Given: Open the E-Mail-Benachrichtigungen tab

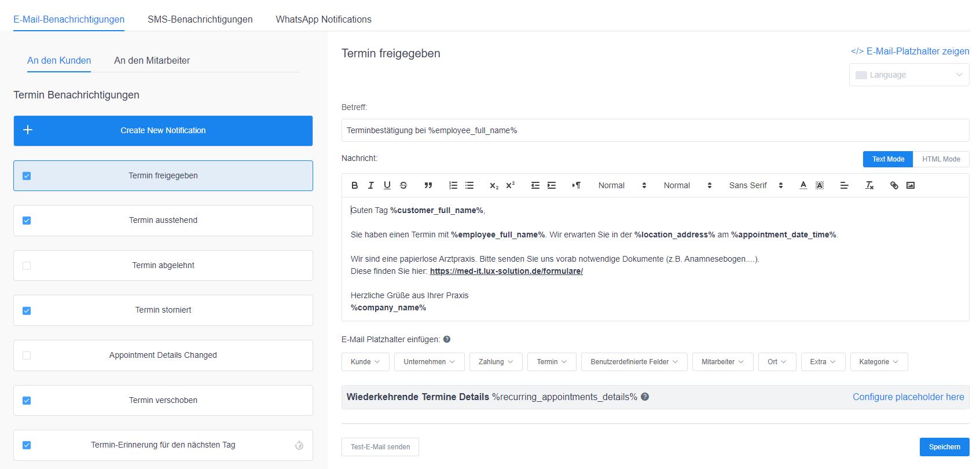Looking at the screenshot, I should (x=69, y=19).
